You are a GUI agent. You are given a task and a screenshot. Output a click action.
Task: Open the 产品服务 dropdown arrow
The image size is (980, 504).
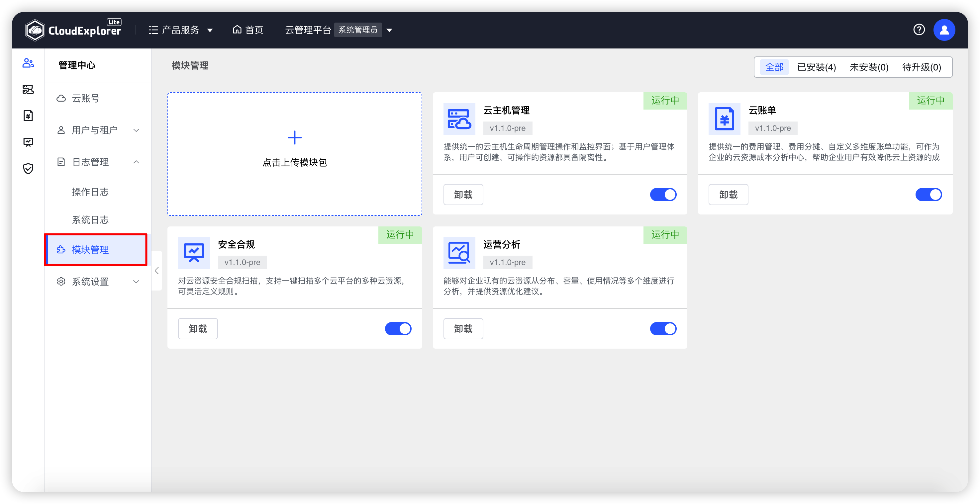[x=210, y=31]
